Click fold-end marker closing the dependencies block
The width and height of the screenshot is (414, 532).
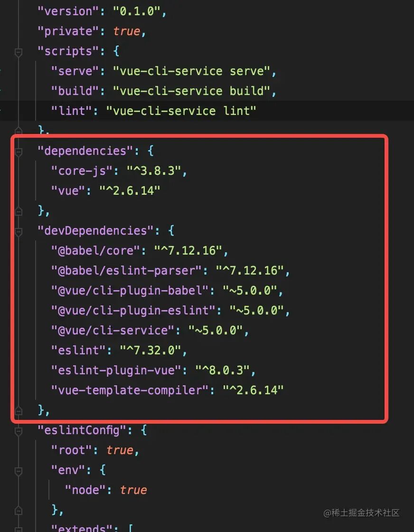pyautogui.click(x=19, y=211)
